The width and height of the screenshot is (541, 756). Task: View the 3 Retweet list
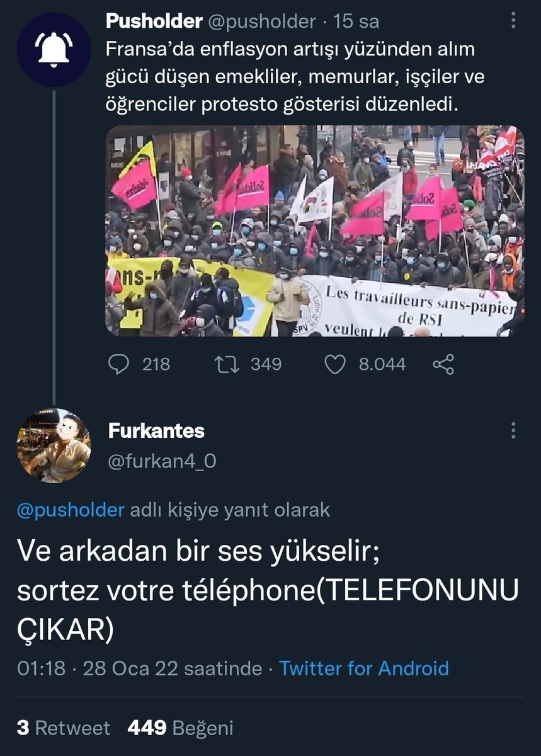[64, 728]
